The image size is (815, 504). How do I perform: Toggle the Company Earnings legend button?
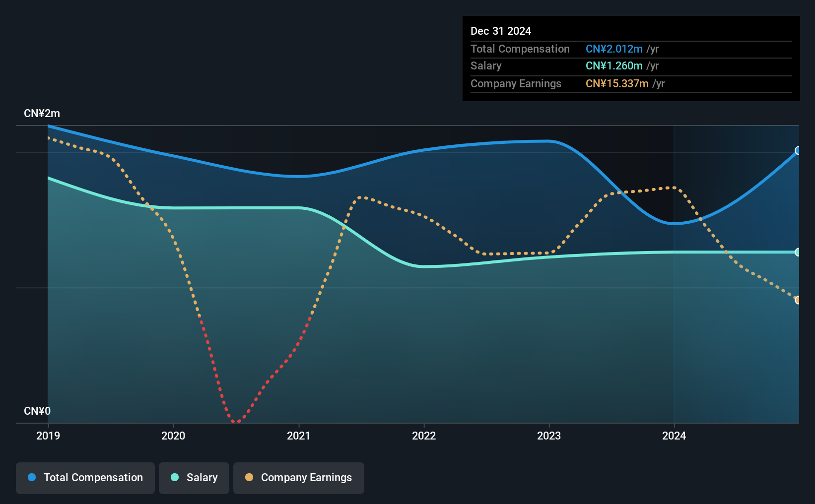[299, 478]
